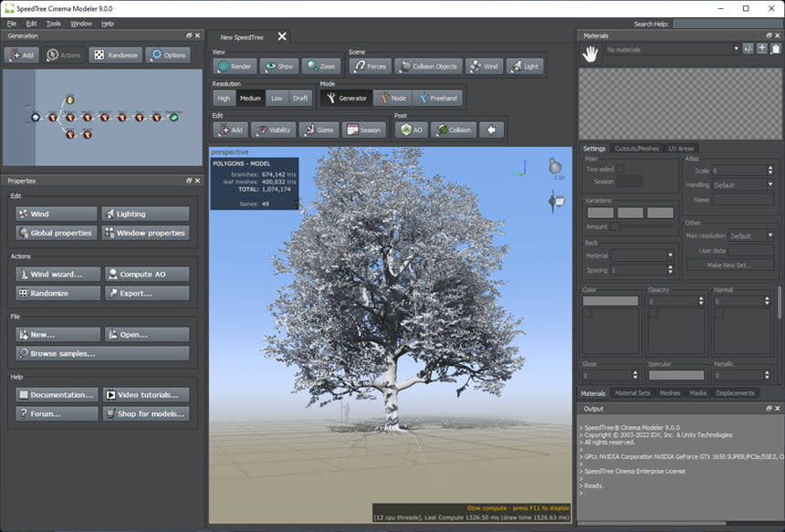
Task: Switch to UV Areas tab
Action: (x=681, y=149)
